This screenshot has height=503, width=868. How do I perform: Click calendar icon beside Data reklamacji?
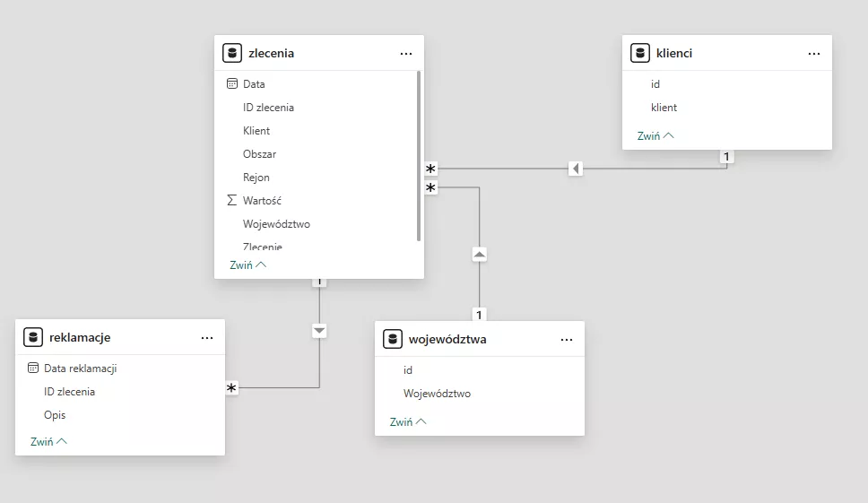click(33, 368)
